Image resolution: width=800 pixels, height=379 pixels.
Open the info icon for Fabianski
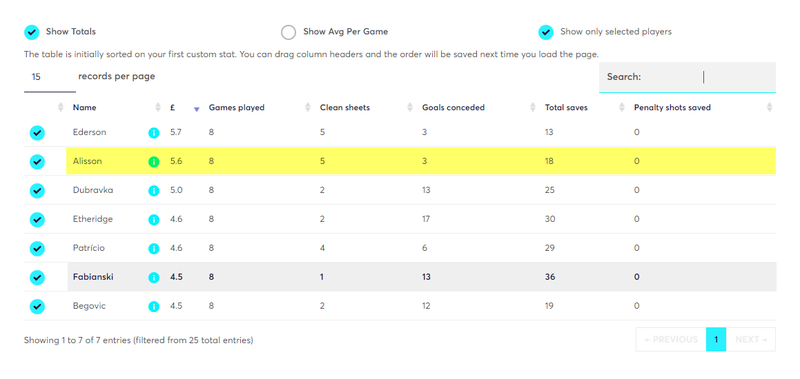point(154,277)
